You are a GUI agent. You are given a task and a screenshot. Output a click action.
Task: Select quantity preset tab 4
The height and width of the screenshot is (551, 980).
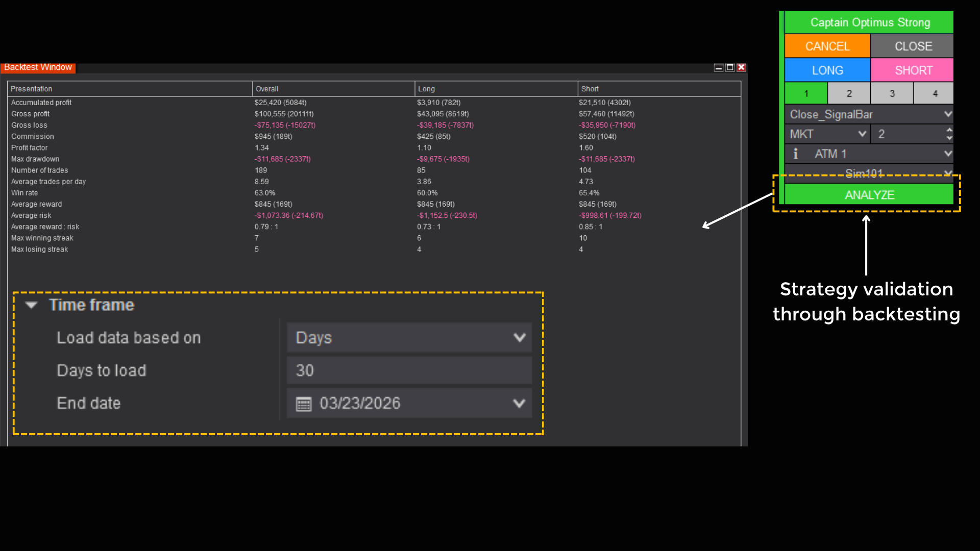click(935, 93)
